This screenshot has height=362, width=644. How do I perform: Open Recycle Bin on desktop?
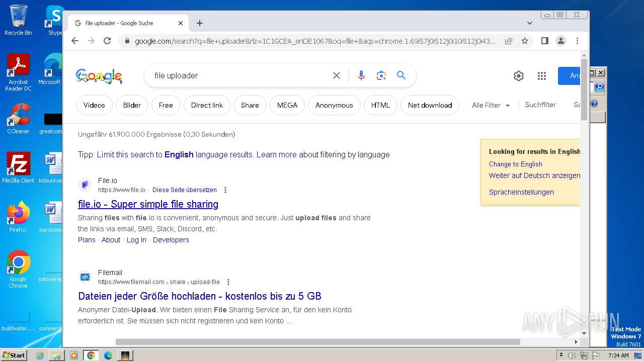click(18, 21)
